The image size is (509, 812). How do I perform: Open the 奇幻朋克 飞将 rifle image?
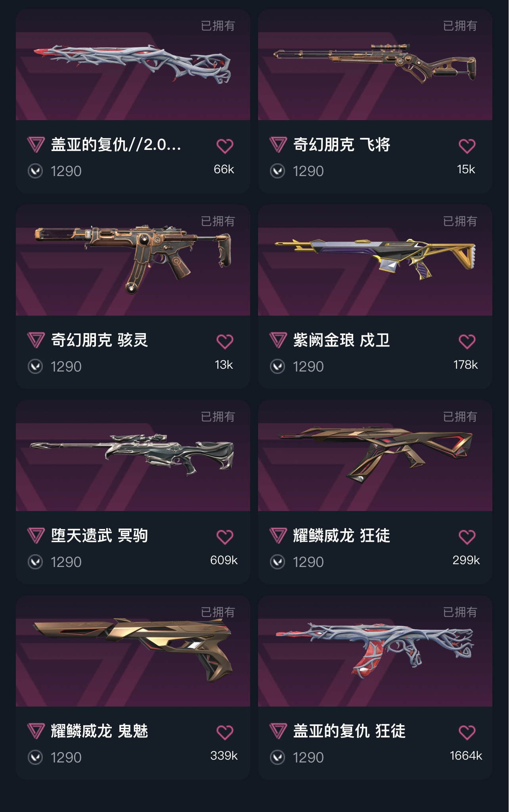(375, 65)
